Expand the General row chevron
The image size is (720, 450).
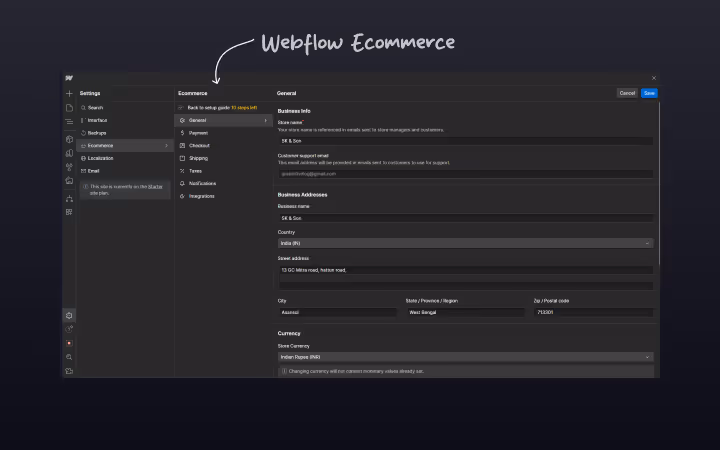point(265,120)
